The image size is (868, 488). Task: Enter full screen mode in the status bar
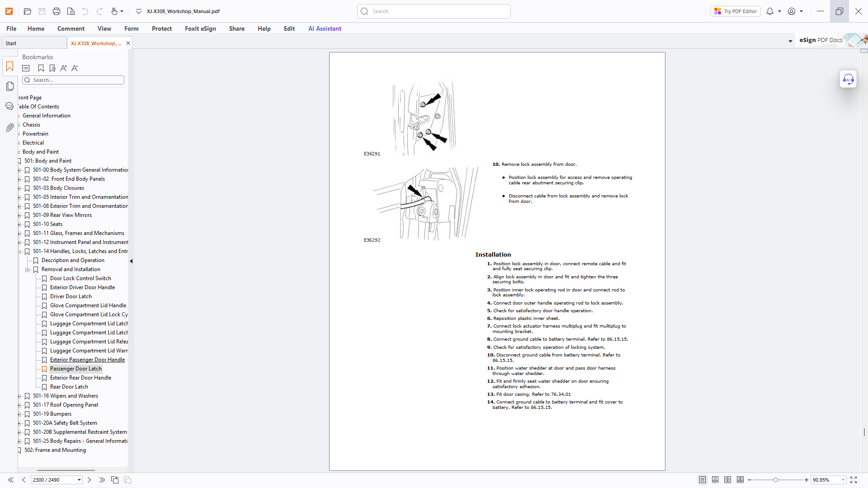pos(854,480)
